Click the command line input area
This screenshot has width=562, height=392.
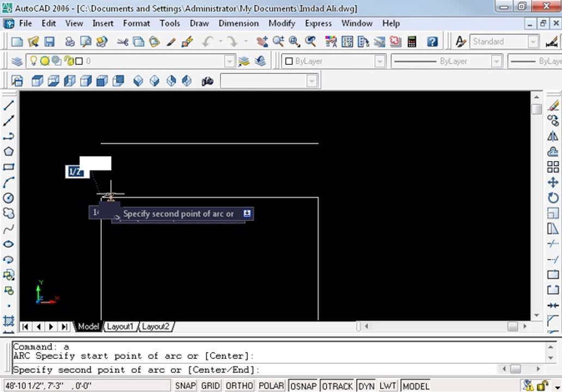(x=254, y=370)
